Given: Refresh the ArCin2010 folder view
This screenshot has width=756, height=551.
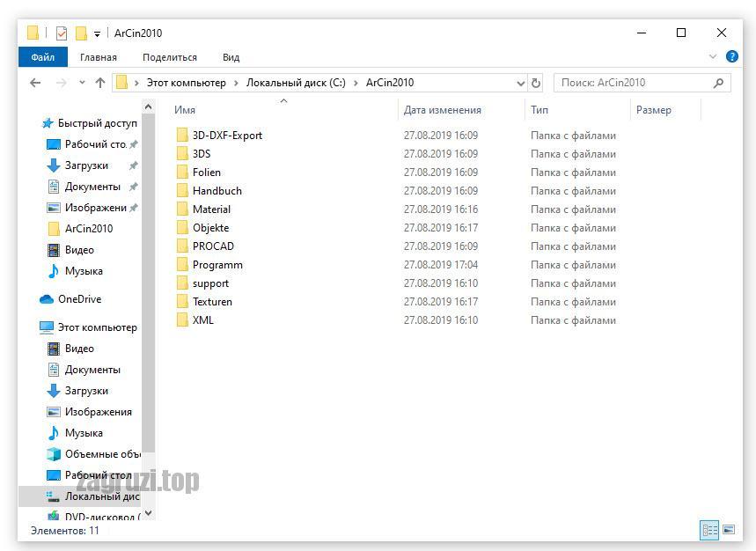Looking at the screenshot, I should click(x=536, y=83).
